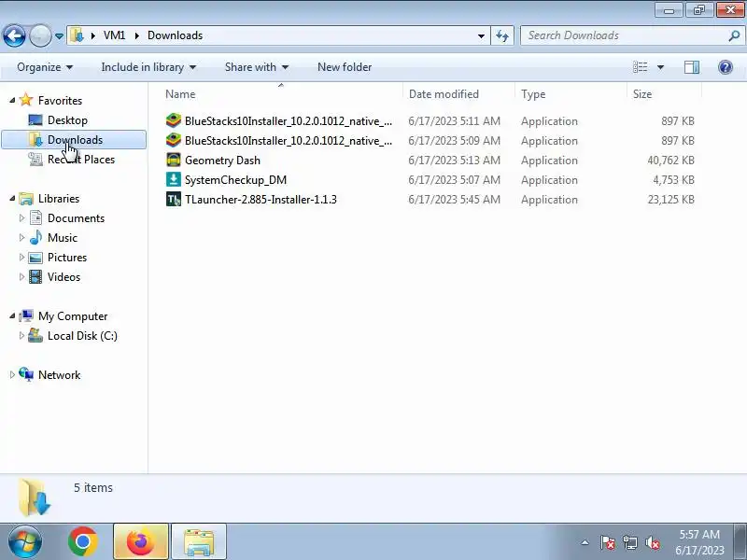Click the Geometry Dash application icon
This screenshot has height=560, width=747.
(174, 160)
